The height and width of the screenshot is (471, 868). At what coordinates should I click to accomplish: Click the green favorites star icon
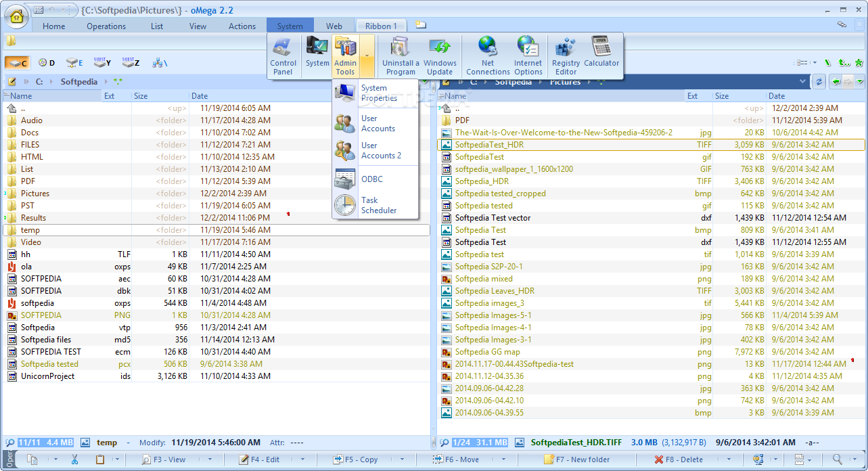(x=859, y=63)
